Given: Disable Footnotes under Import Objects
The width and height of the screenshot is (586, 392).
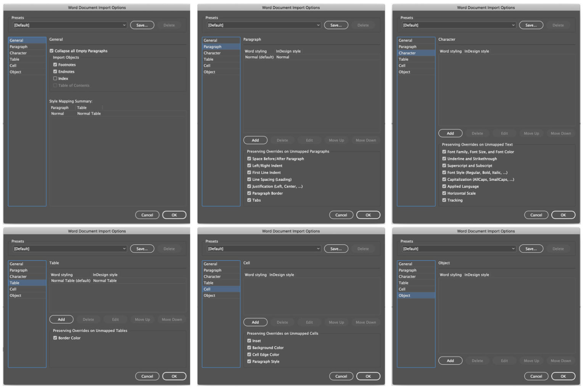Looking at the screenshot, I should coord(55,65).
